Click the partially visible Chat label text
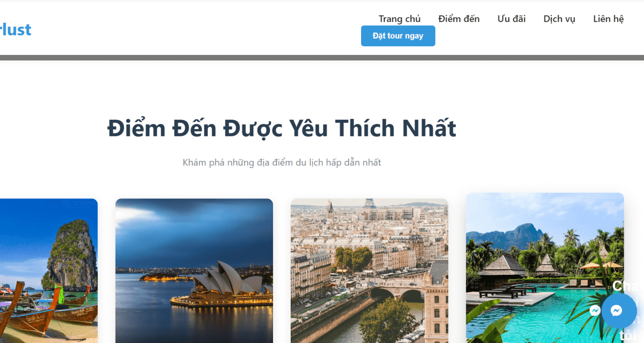The height and width of the screenshot is (343, 644). coord(628,286)
